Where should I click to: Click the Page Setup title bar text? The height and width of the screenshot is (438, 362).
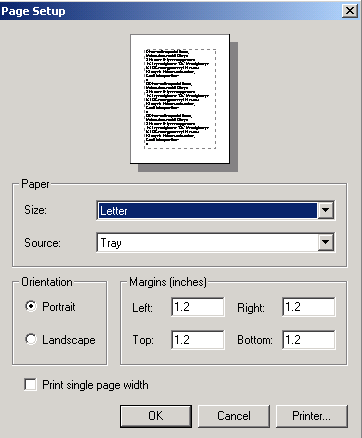point(33,11)
